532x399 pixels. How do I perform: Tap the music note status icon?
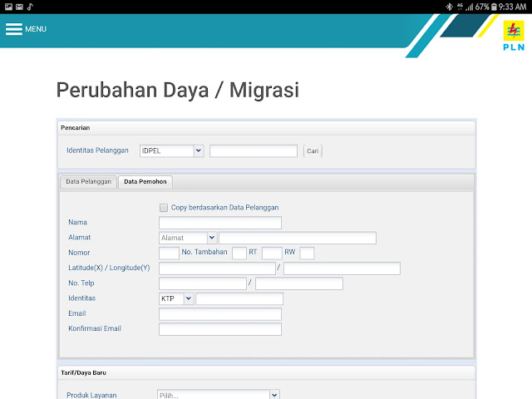30,7
